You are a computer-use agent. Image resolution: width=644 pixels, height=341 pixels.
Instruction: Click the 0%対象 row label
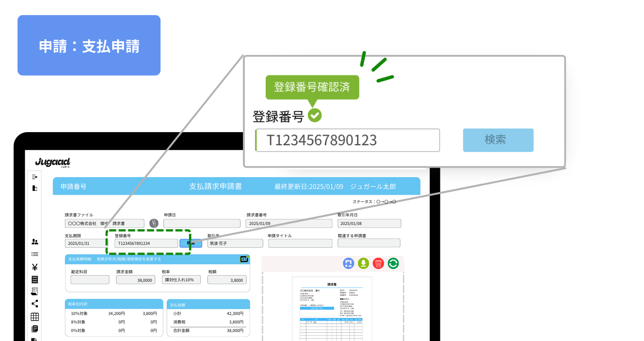click(x=77, y=331)
